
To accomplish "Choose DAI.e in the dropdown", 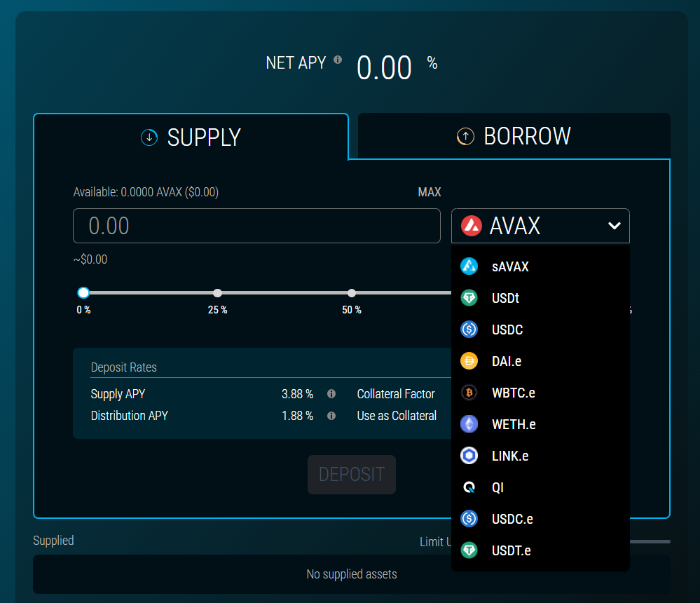I will point(541,361).
